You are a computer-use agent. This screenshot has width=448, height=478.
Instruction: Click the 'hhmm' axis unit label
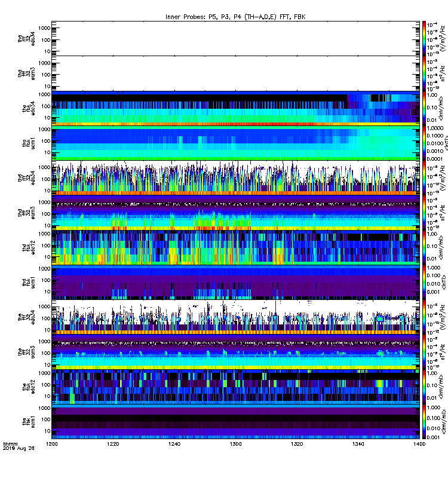10,444
